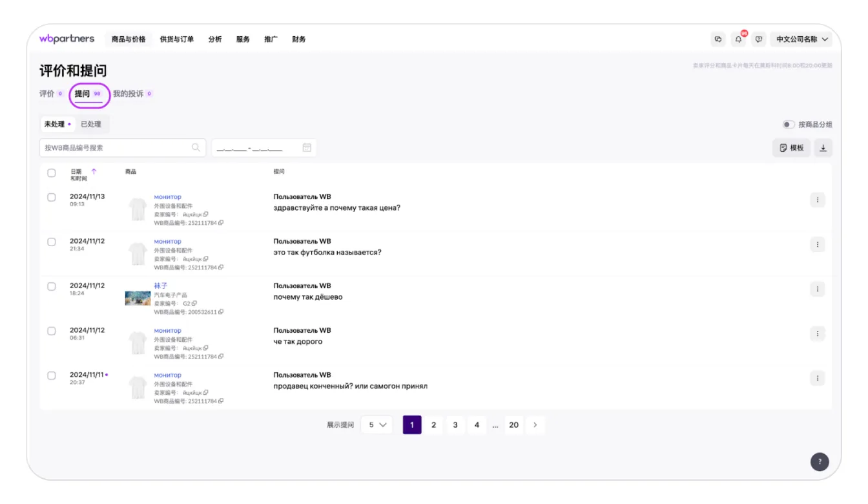Click T-shirt thumbnail in the 21:34 row

click(x=138, y=254)
